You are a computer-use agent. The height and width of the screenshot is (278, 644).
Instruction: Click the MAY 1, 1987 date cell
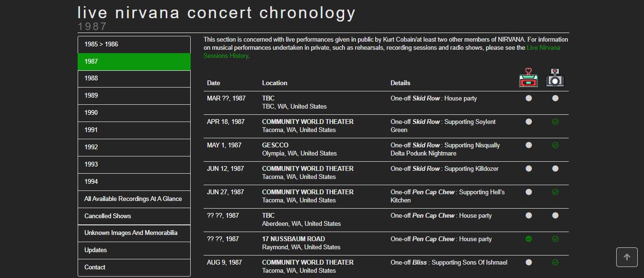[x=224, y=145]
